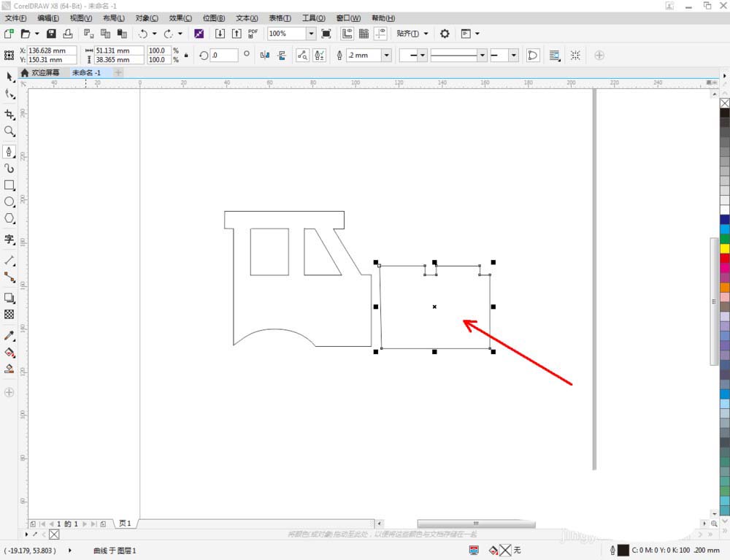Select the Drop Shadow tool

[9, 298]
